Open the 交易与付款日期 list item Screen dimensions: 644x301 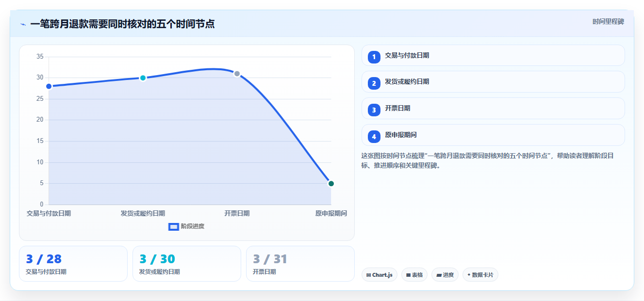[493, 55]
